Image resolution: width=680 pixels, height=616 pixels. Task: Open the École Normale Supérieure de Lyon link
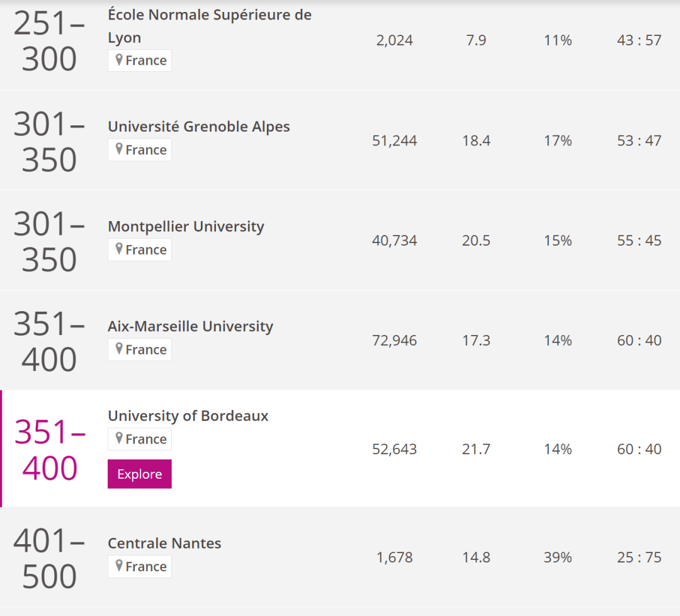click(210, 26)
